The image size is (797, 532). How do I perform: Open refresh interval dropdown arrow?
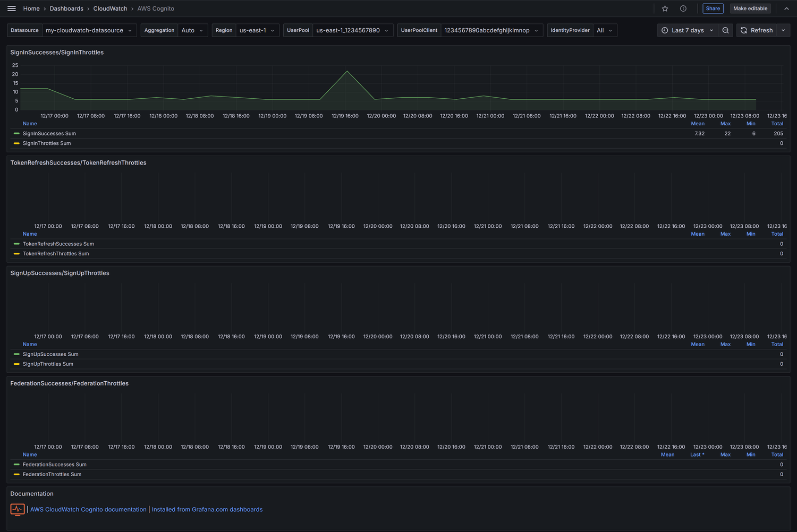(783, 30)
